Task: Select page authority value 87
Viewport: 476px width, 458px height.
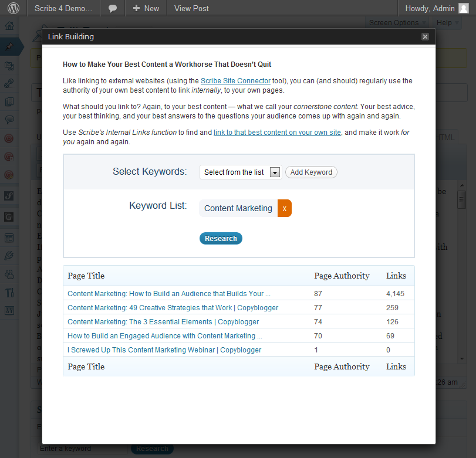Action: (x=318, y=294)
